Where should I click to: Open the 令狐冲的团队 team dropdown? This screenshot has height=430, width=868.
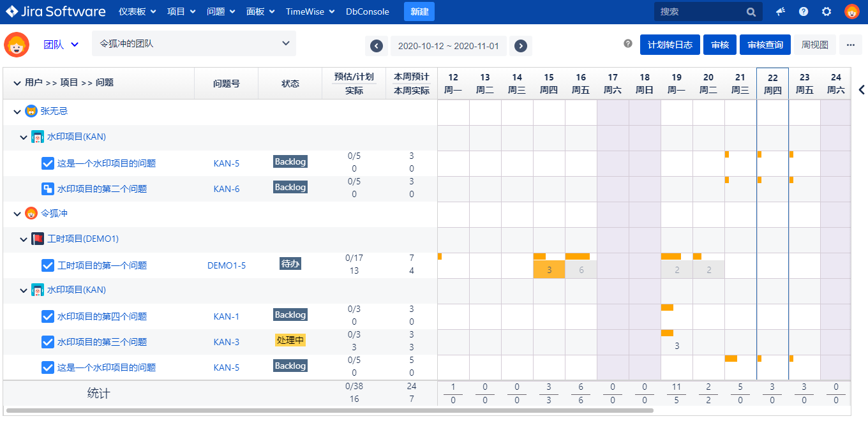click(193, 43)
